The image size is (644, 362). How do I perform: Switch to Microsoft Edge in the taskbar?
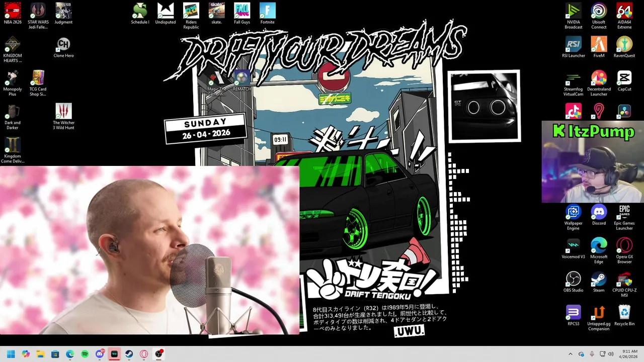[70, 354]
